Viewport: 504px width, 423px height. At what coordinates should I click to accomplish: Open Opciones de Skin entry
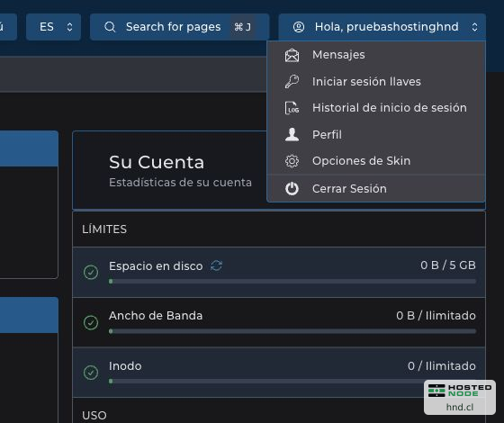pyautogui.click(x=376, y=161)
